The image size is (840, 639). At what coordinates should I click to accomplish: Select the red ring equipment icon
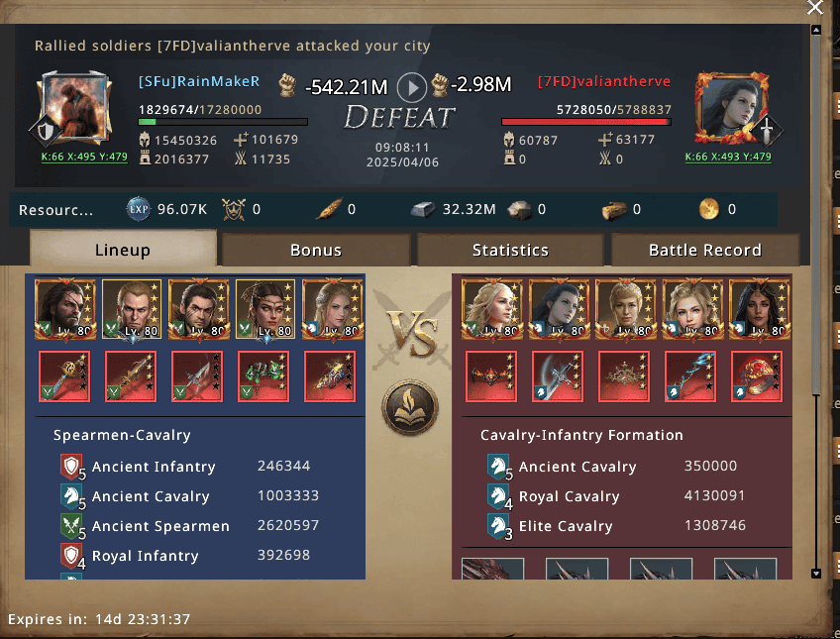point(757,376)
